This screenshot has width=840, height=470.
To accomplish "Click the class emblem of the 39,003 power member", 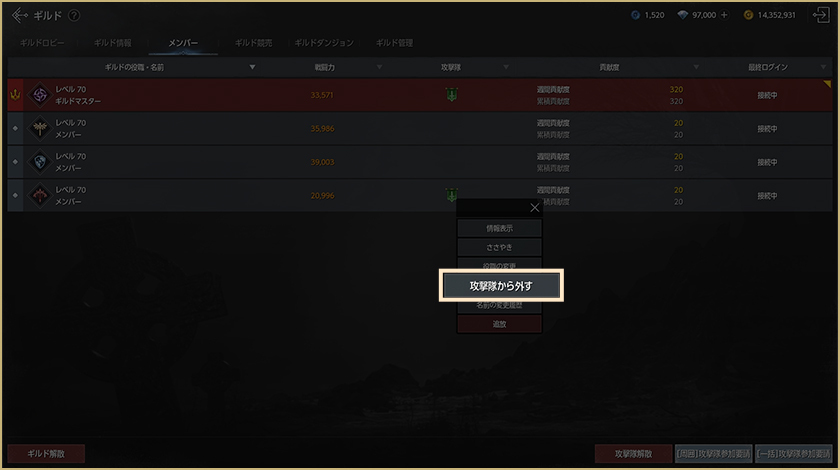I will [x=40, y=162].
